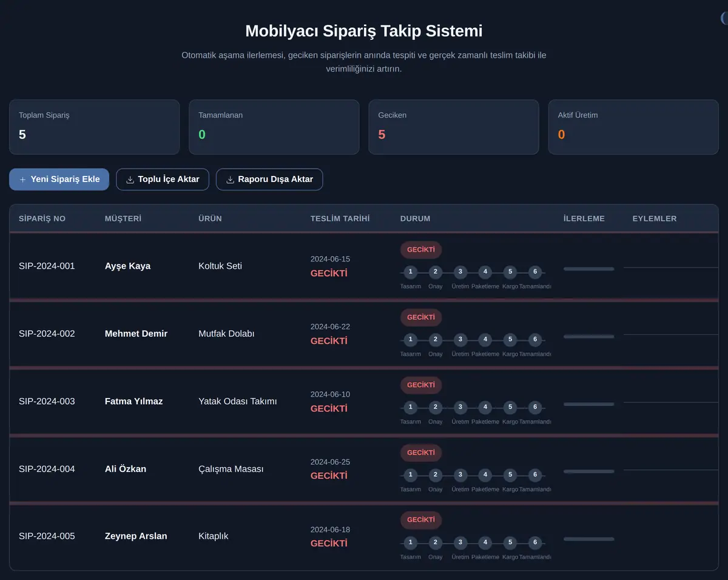Click progress bar of Ayşe Kaya order
Image resolution: width=728 pixels, height=580 pixels.
tap(588, 269)
